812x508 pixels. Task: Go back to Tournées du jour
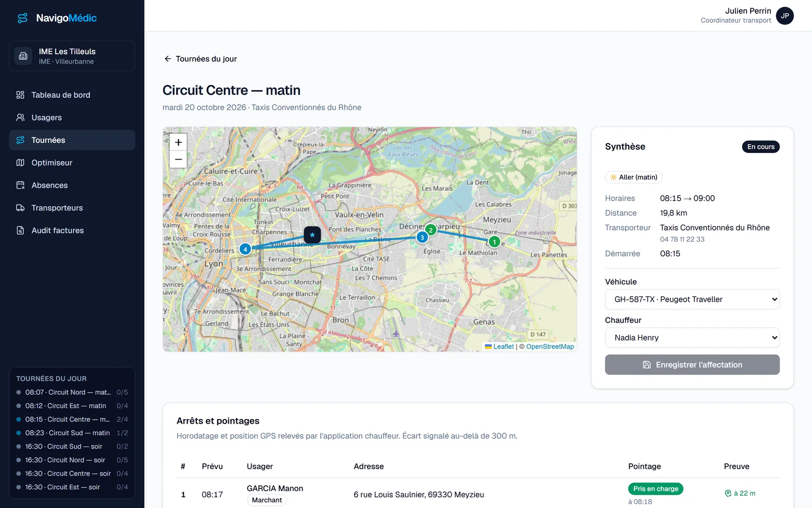[200, 59]
